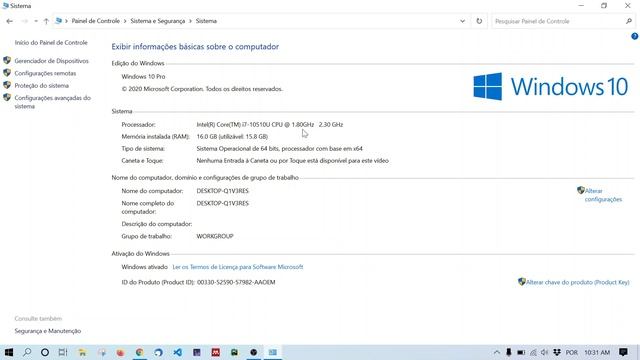Expand chevron after Sistema e Segurança breadcrumb

(190, 21)
